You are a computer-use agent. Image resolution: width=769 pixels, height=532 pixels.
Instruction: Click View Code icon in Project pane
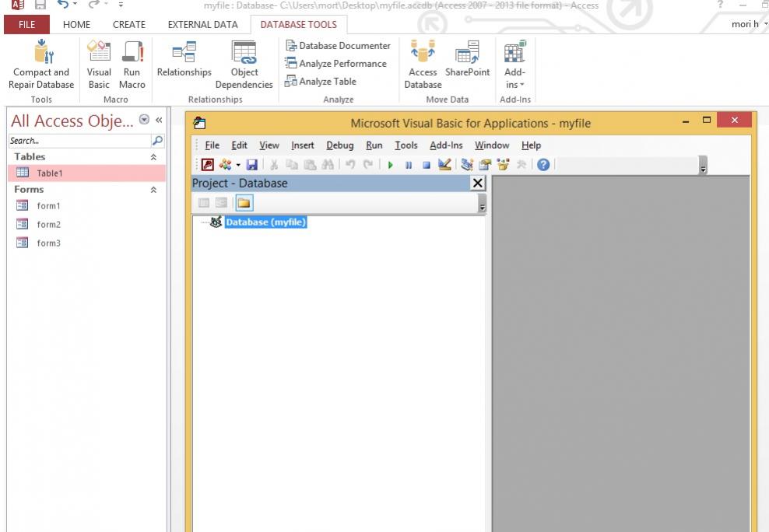point(203,203)
